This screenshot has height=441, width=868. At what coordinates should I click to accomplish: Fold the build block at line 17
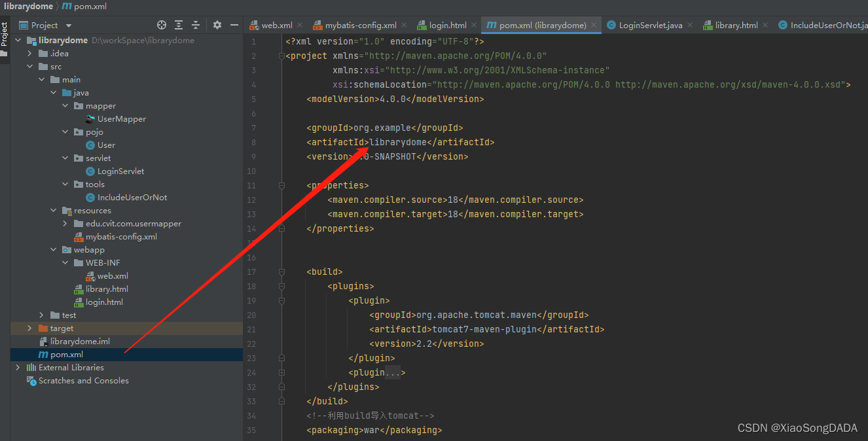pos(281,272)
